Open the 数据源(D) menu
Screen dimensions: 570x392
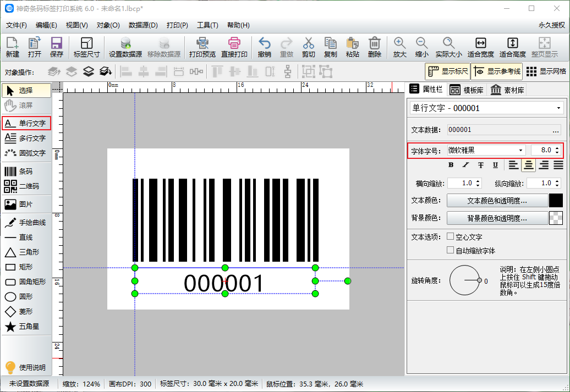pyautogui.click(x=143, y=25)
